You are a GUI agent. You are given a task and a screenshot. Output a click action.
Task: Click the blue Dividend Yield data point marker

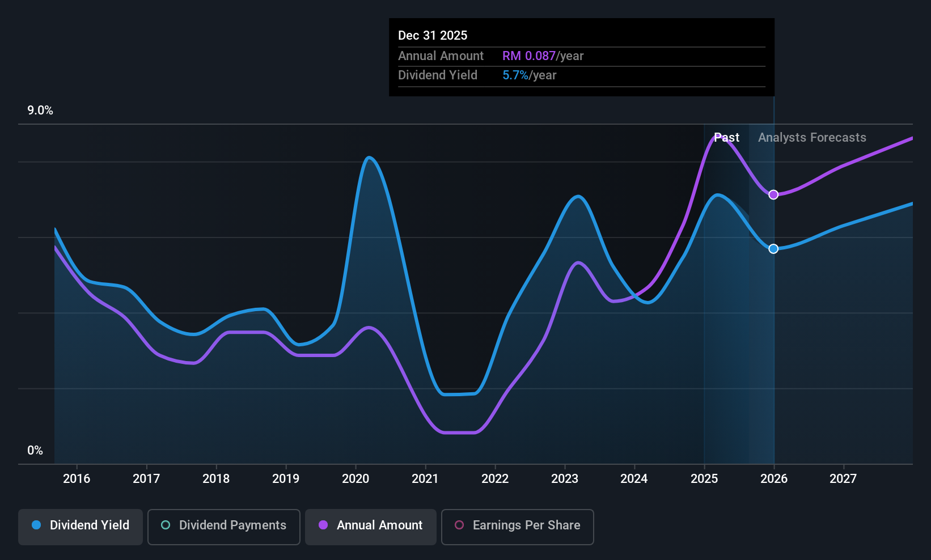click(x=773, y=249)
